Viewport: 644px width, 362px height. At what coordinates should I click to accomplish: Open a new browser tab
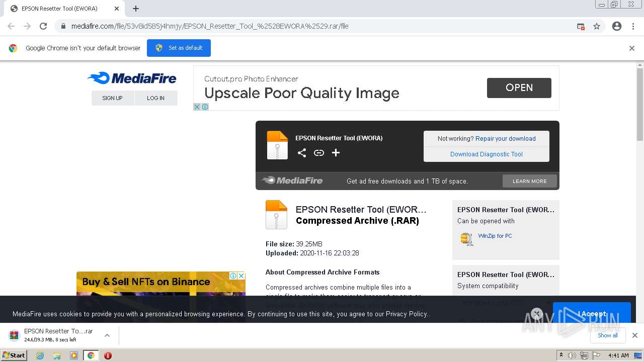click(136, 9)
